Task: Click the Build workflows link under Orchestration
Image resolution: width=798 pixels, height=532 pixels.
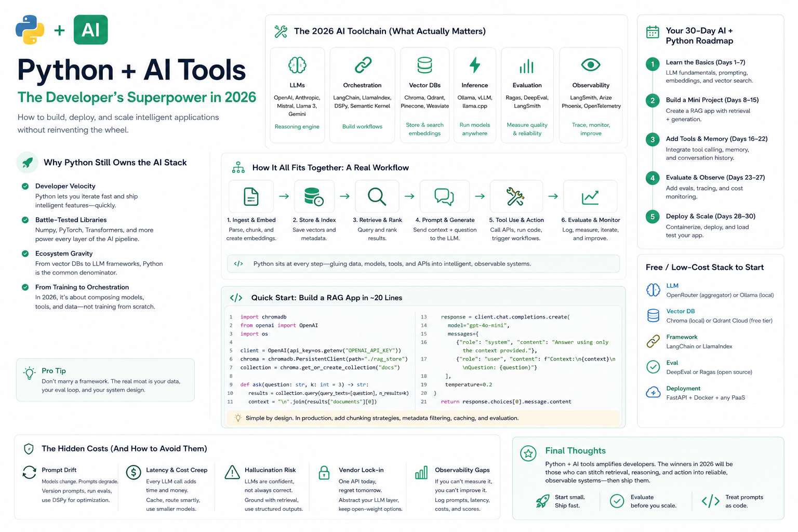Action: click(x=362, y=127)
